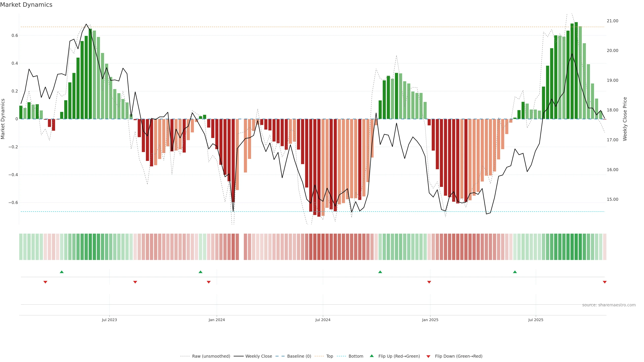Image resolution: width=644 pixels, height=362 pixels.
Task: Click the Flip Up legend triangle icon
Action: (371, 356)
